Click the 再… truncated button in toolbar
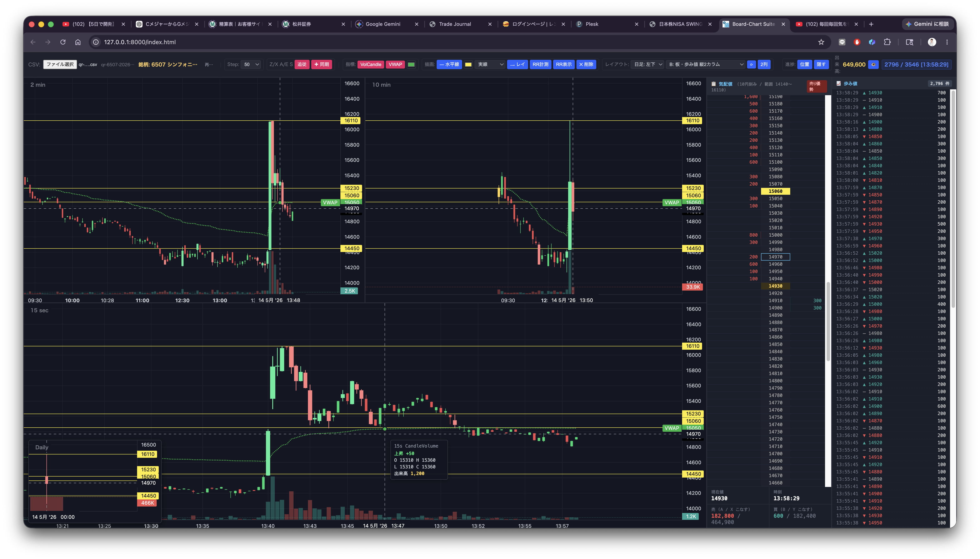The image size is (980, 559). coord(209,64)
